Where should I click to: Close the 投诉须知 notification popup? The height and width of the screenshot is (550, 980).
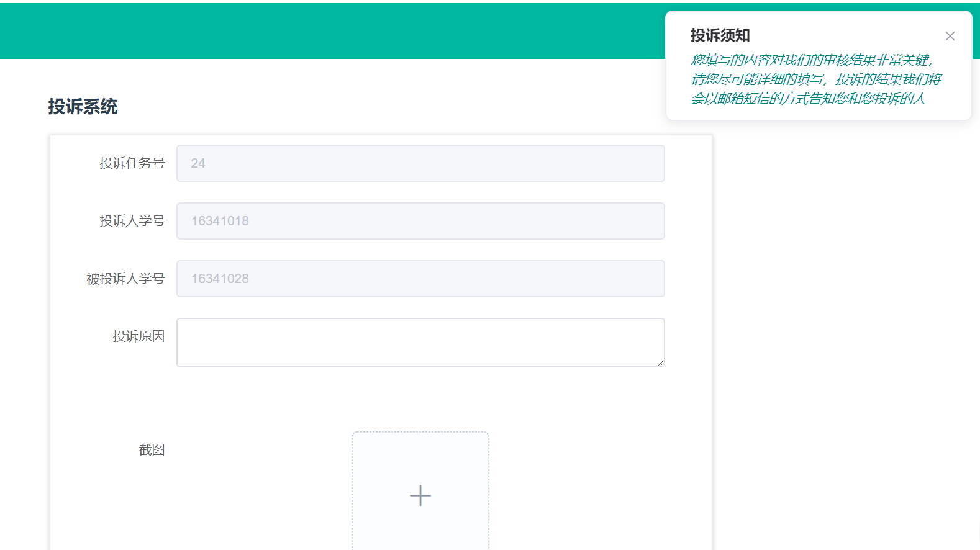pyautogui.click(x=950, y=36)
